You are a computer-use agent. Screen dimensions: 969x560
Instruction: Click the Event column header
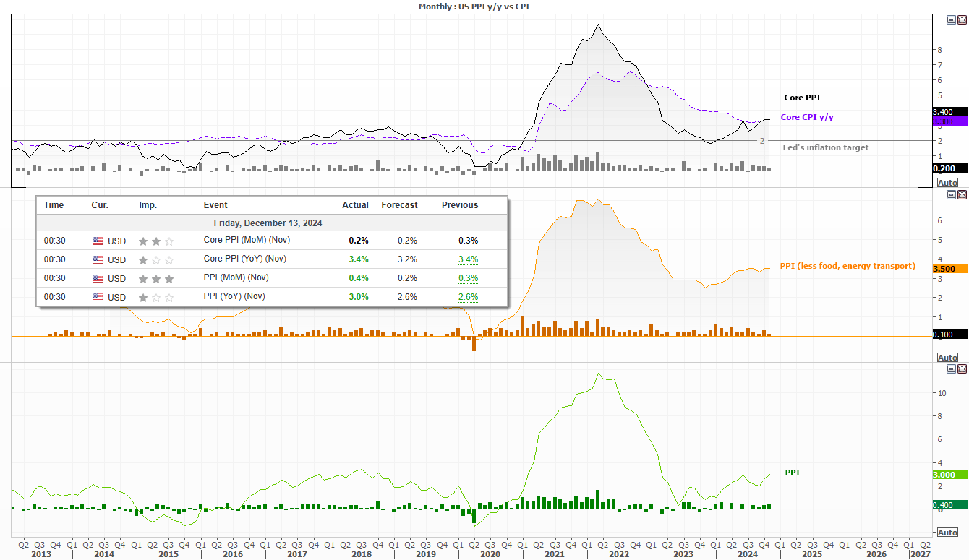click(x=215, y=205)
